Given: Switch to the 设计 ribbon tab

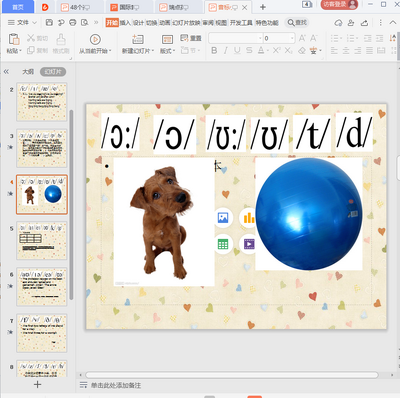Looking at the screenshot, I should pos(138,23).
